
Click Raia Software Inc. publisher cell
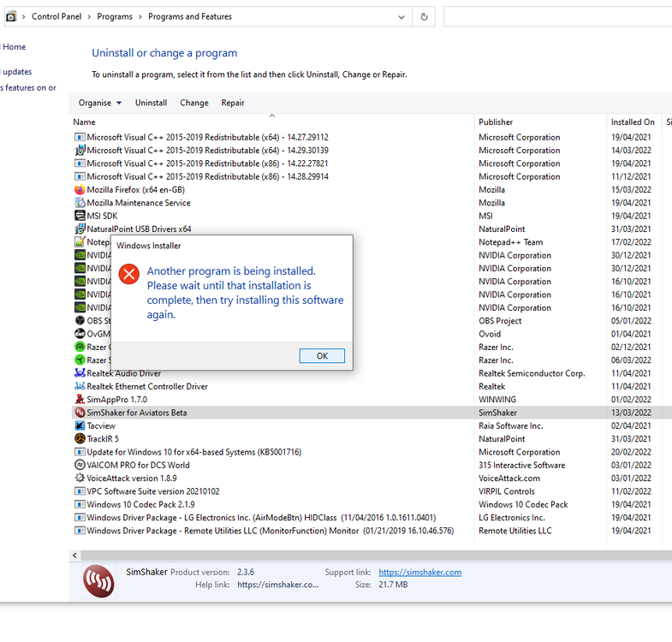(510, 425)
